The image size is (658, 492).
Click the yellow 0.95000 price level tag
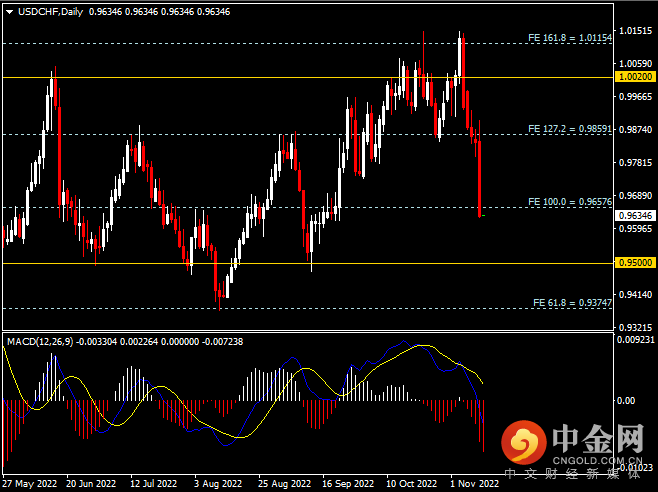[x=635, y=263]
